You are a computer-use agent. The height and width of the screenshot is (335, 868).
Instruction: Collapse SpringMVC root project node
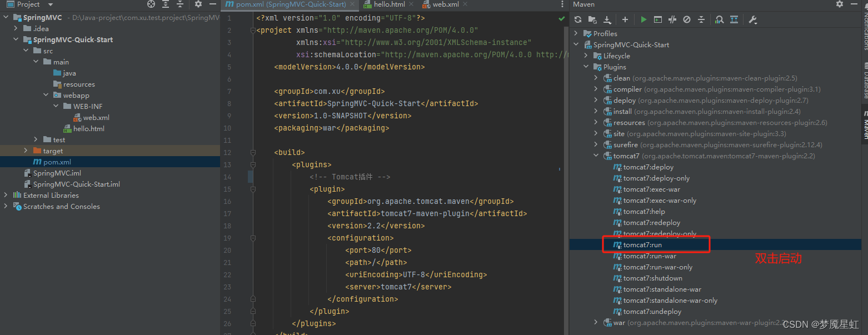pyautogui.click(x=6, y=17)
